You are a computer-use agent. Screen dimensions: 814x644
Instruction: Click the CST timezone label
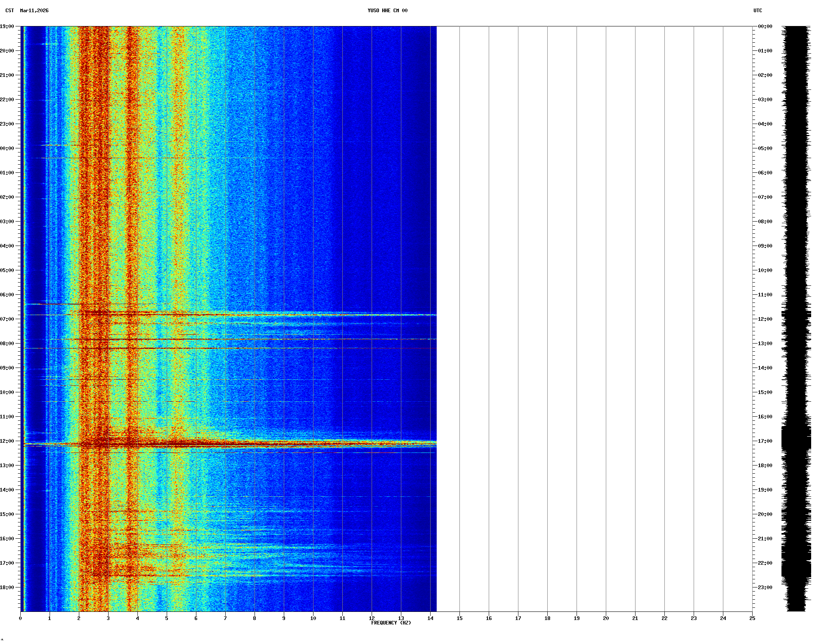[9, 11]
